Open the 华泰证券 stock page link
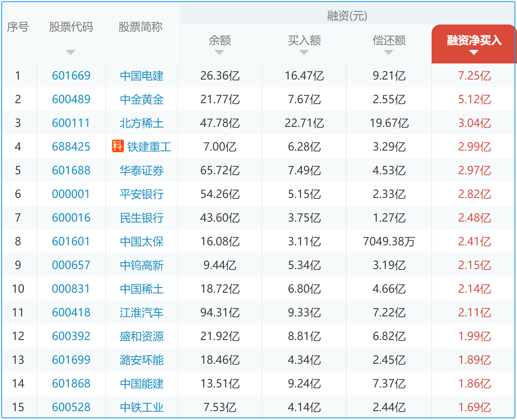This screenshot has width=517, height=420. 142,170
